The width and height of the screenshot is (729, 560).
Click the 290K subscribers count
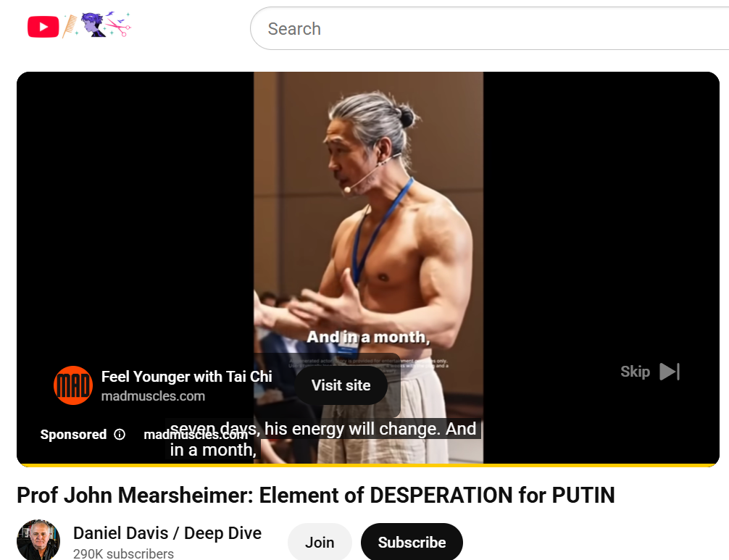pyautogui.click(x=123, y=553)
